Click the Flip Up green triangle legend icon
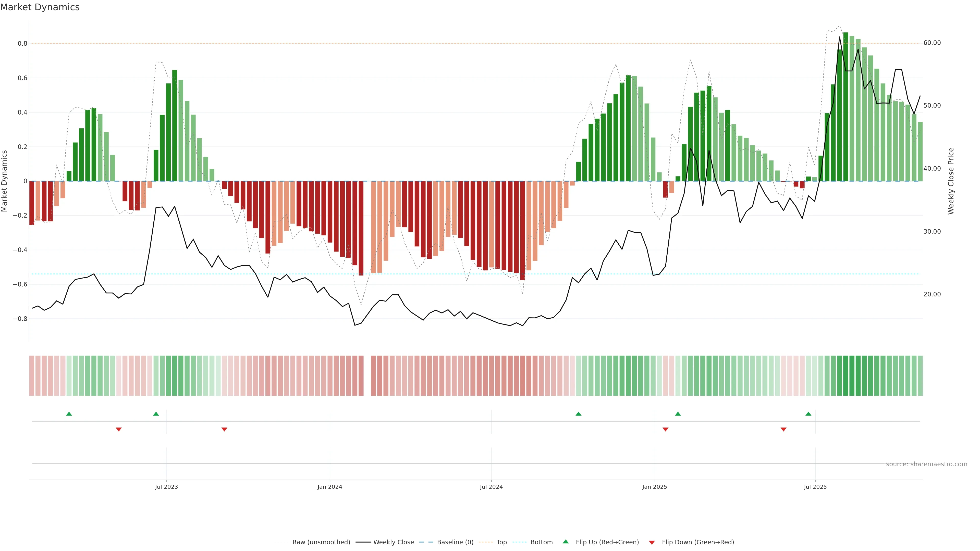The image size is (980, 551). 566,542
